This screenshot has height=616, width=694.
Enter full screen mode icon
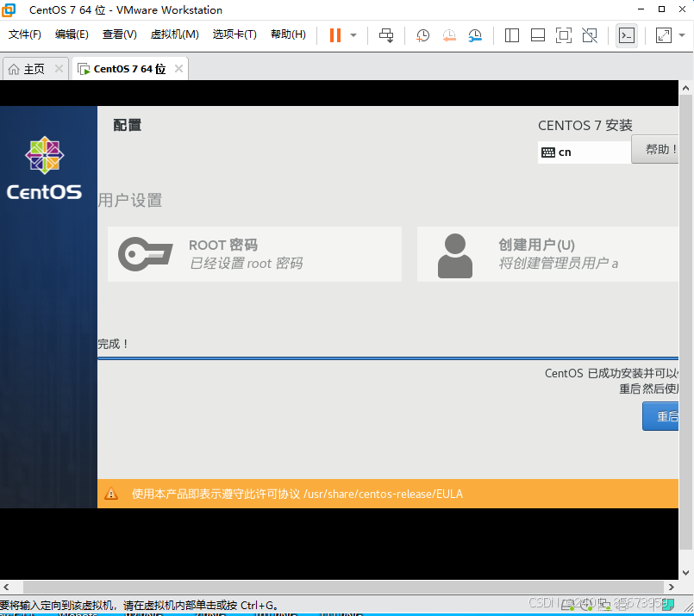tap(564, 35)
